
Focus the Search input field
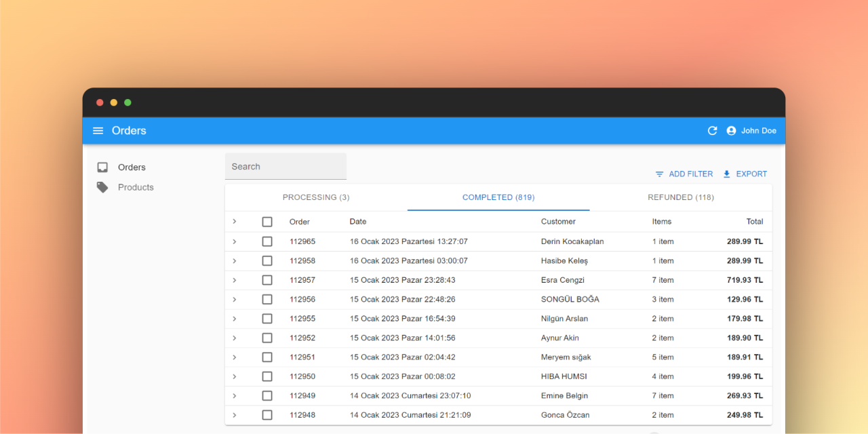[x=285, y=167]
